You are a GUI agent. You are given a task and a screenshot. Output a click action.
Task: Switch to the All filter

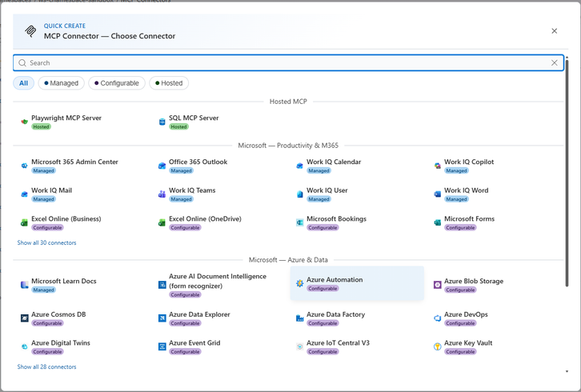(24, 83)
